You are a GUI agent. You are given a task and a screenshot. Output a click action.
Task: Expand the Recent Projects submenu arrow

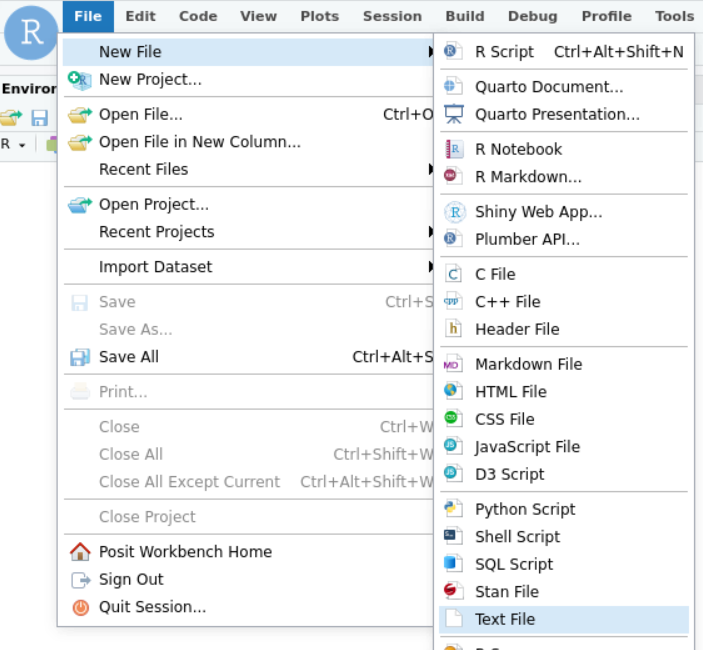(430, 232)
